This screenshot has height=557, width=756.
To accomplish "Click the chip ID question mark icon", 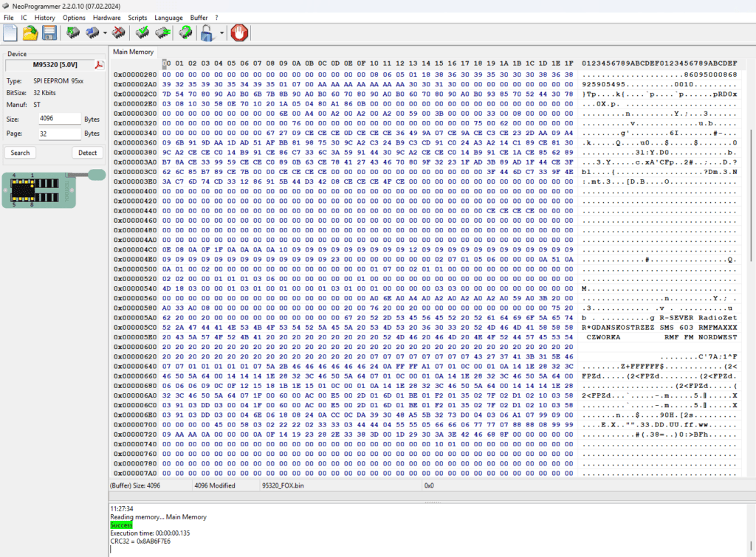I will point(186,32).
